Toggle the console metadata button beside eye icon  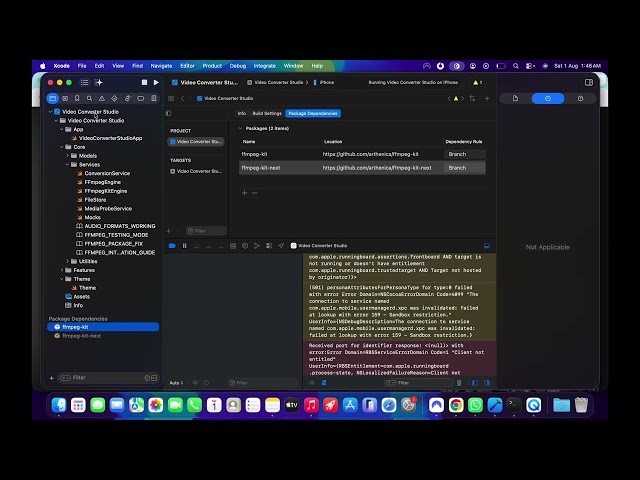point(324,383)
